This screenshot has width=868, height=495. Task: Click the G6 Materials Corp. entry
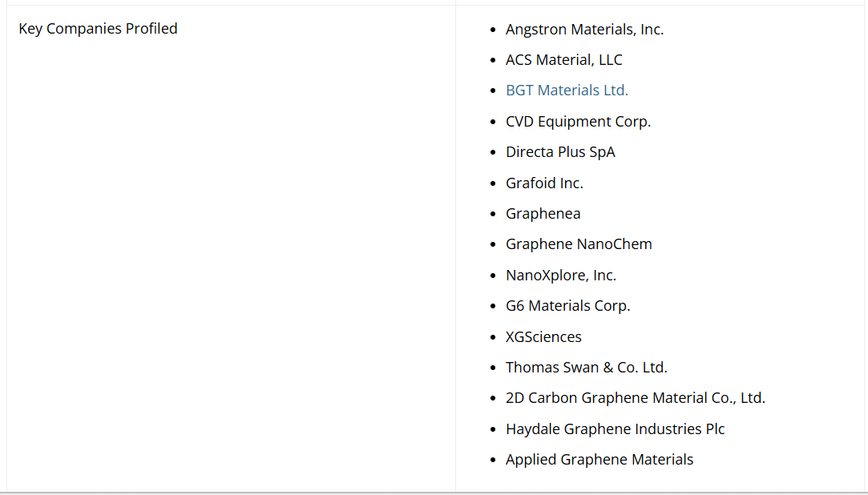(x=567, y=306)
